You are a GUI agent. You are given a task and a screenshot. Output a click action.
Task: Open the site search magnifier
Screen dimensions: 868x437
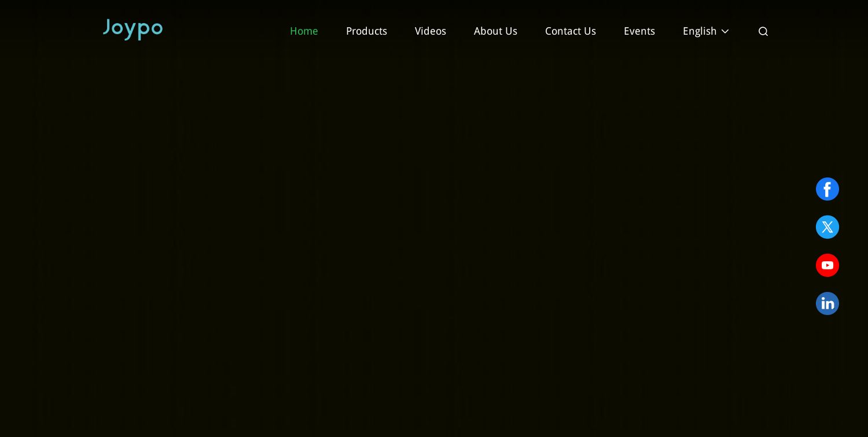coord(763,31)
